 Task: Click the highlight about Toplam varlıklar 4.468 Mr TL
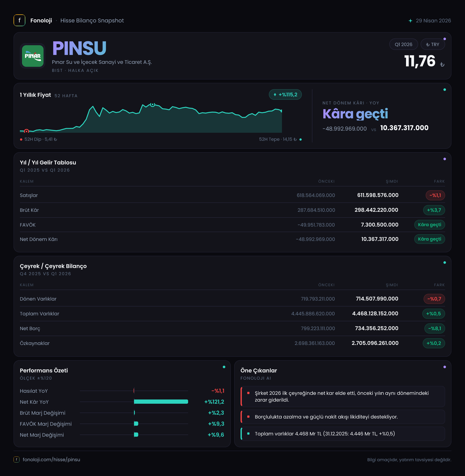coord(343,434)
